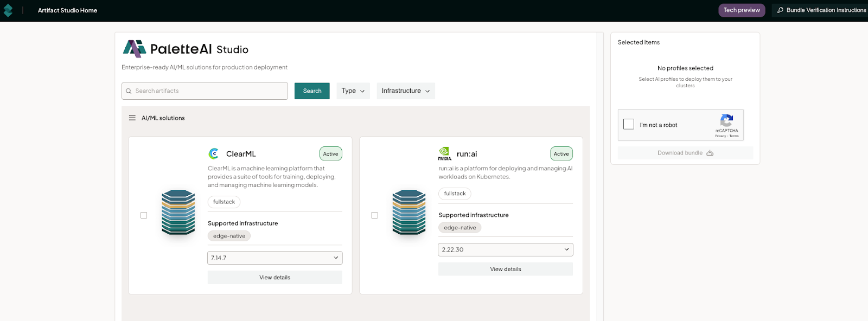Click the AI/ML solutions heading text
868x321 pixels.
pos(163,118)
